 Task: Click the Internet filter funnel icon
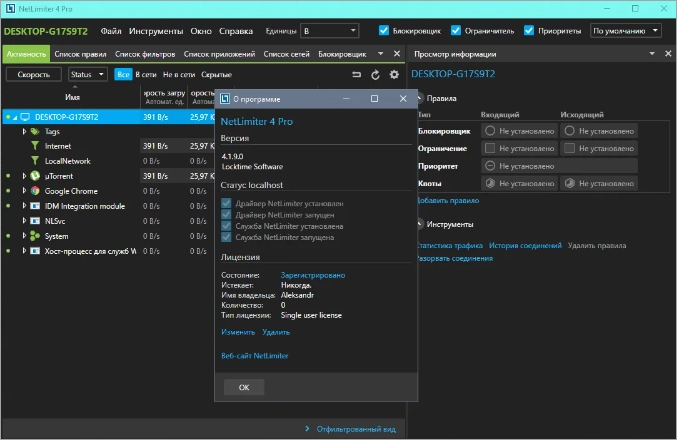click(x=35, y=146)
